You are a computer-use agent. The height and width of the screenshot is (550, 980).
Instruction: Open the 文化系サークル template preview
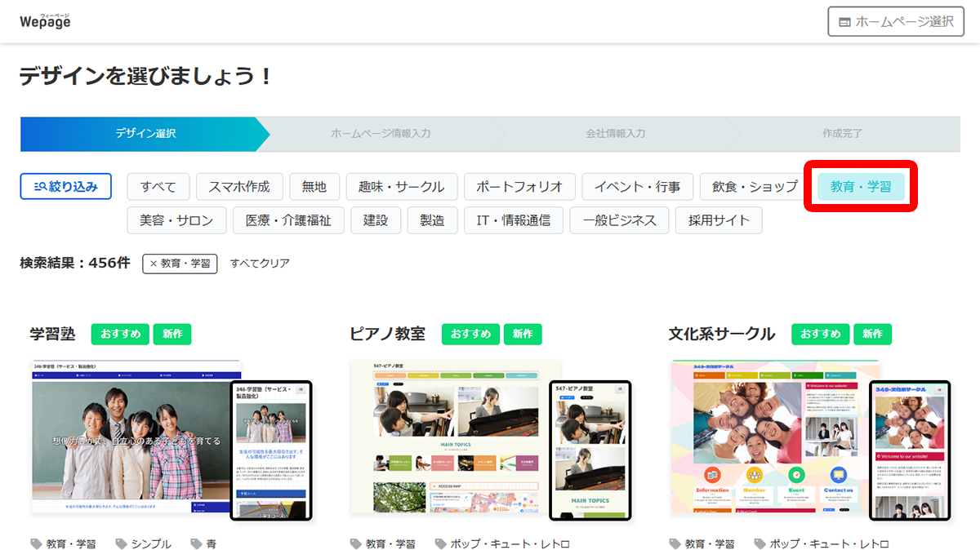pyautogui.click(x=775, y=437)
